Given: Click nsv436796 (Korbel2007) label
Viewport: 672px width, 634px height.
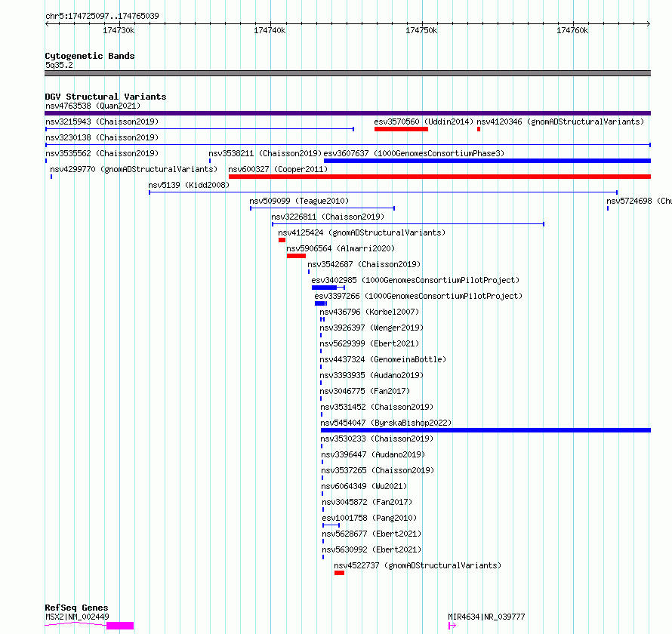Looking at the screenshot, I should click(369, 312).
